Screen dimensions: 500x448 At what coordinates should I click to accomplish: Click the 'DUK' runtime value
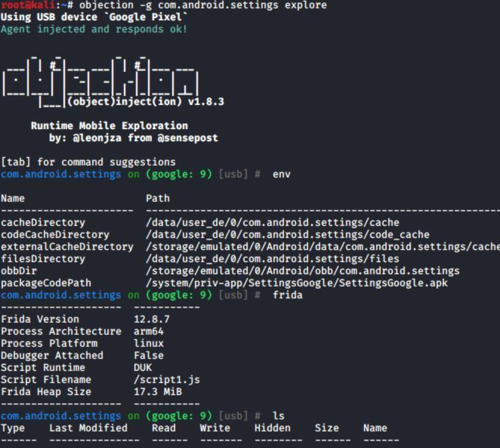click(x=143, y=368)
